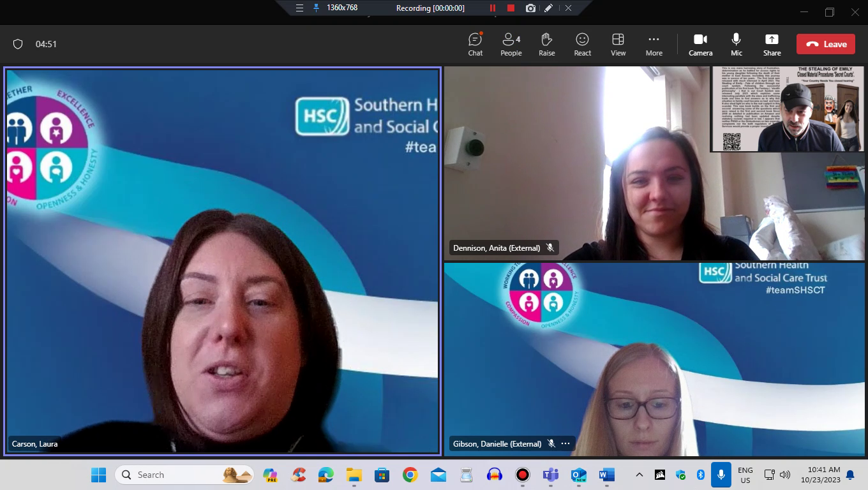Toggle the Camera on or off
Viewport: 868px width, 490px height.
tap(700, 44)
